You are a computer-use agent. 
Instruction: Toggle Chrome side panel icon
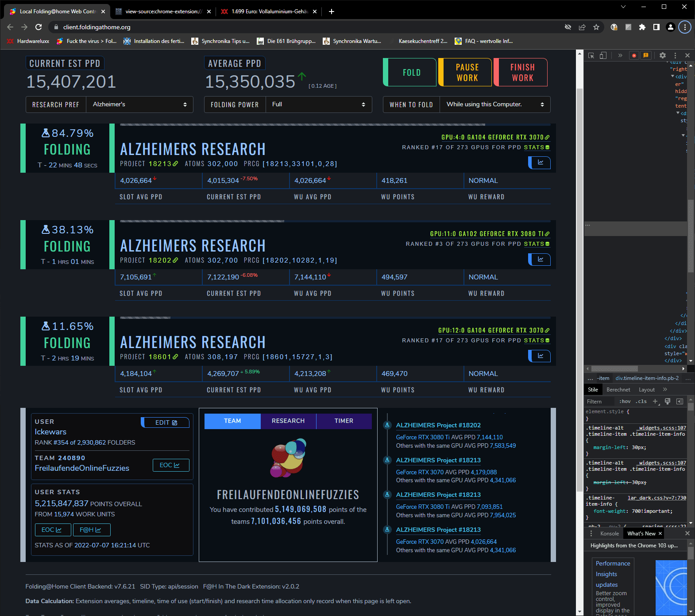[656, 27]
